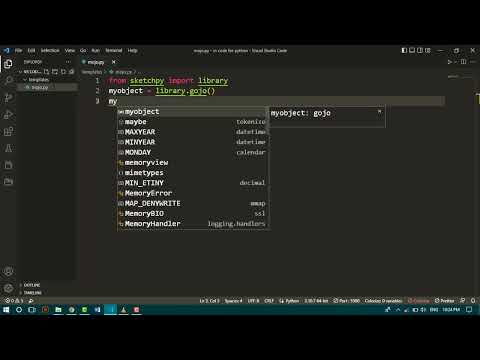Screen dimensions: 480x360
Task: Click the New File icon in Explorer
Action: [46, 71]
